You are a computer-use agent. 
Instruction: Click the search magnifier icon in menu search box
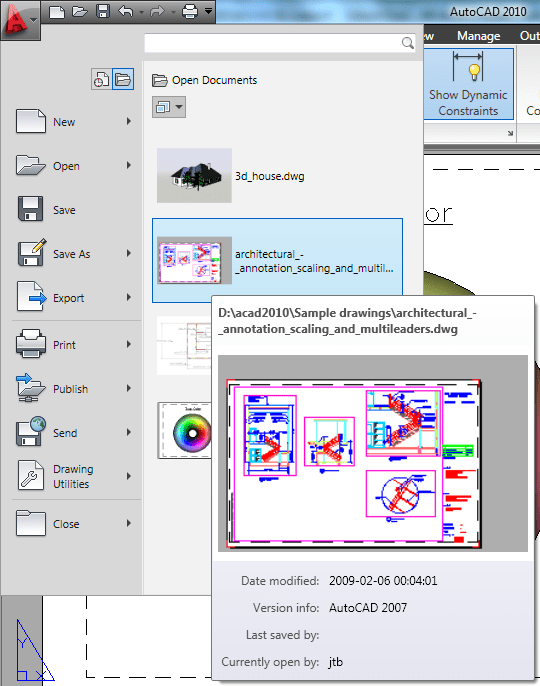[407, 42]
